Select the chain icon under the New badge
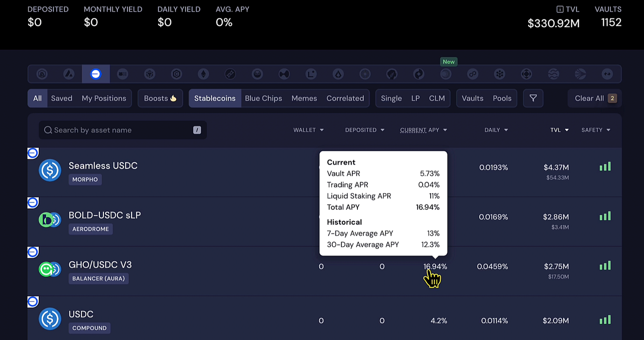 click(446, 74)
